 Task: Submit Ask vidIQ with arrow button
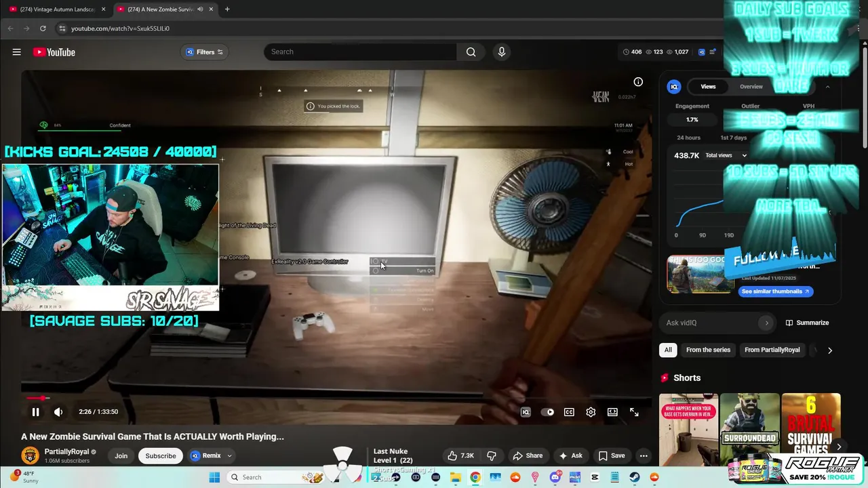tap(767, 323)
